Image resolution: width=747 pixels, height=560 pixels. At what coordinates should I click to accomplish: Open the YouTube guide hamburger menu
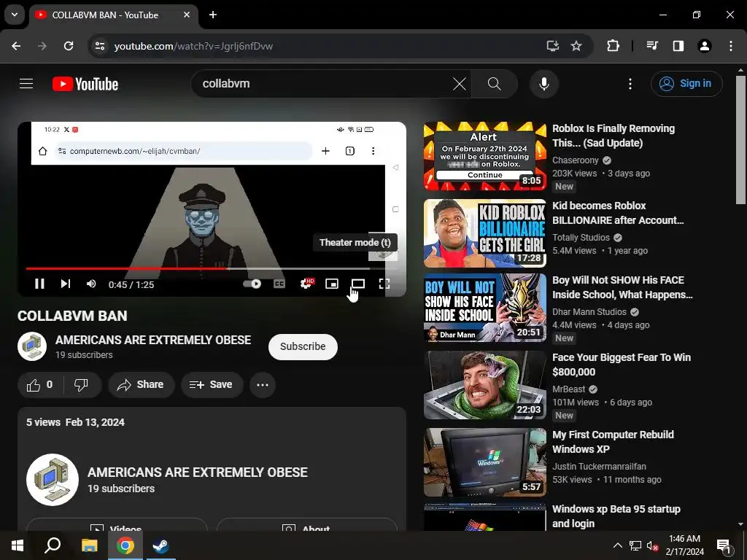pos(26,84)
